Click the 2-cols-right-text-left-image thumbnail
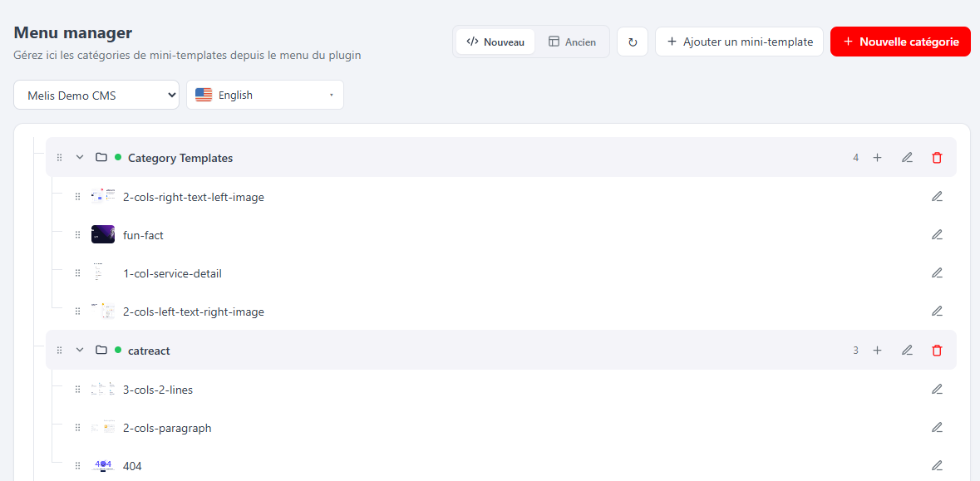 pos(102,195)
